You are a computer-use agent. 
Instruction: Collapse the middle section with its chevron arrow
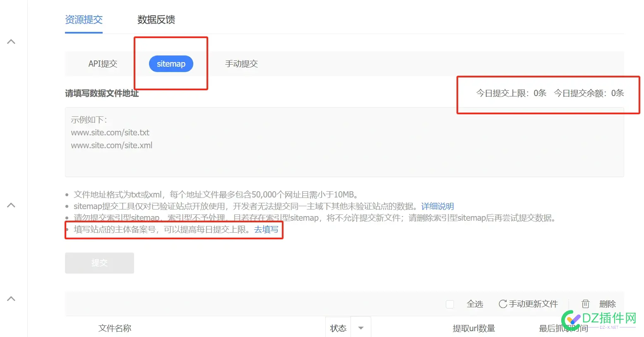click(11, 205)
